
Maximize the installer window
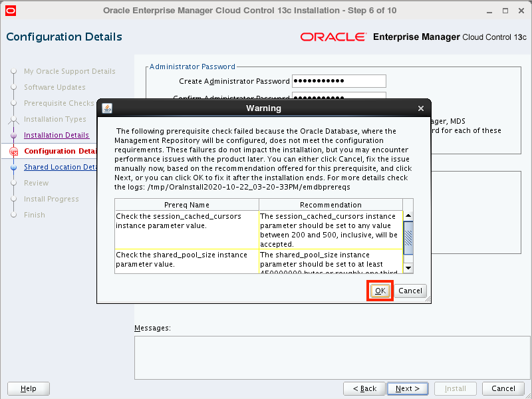point(505,11)
